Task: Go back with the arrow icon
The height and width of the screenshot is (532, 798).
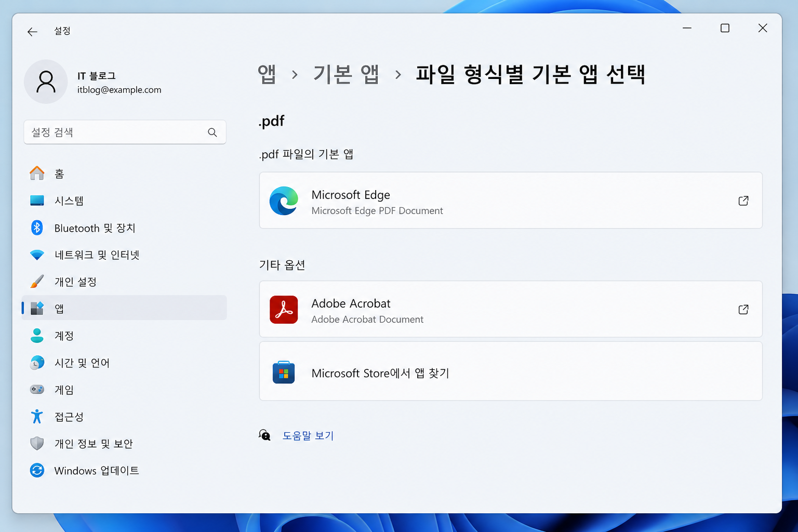Action: pyautogui.click(x=32, y=32)
